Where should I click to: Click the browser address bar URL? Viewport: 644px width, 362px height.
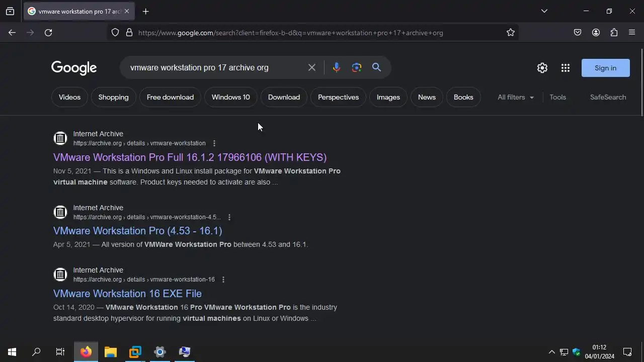coord(291,33)
